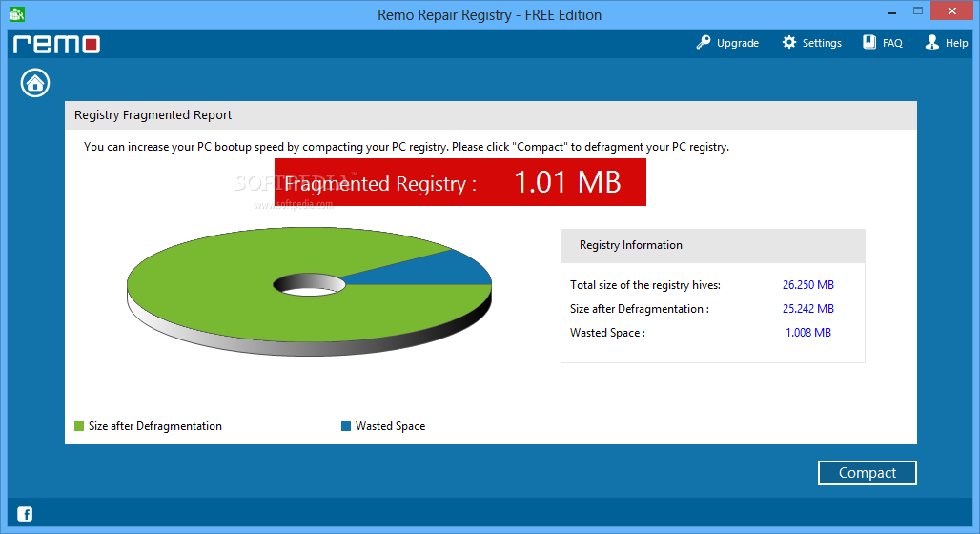Maximize the Remo Repair Registry window
The height and width of the screenshot is (534, 980).
click(x=917, y=11)
